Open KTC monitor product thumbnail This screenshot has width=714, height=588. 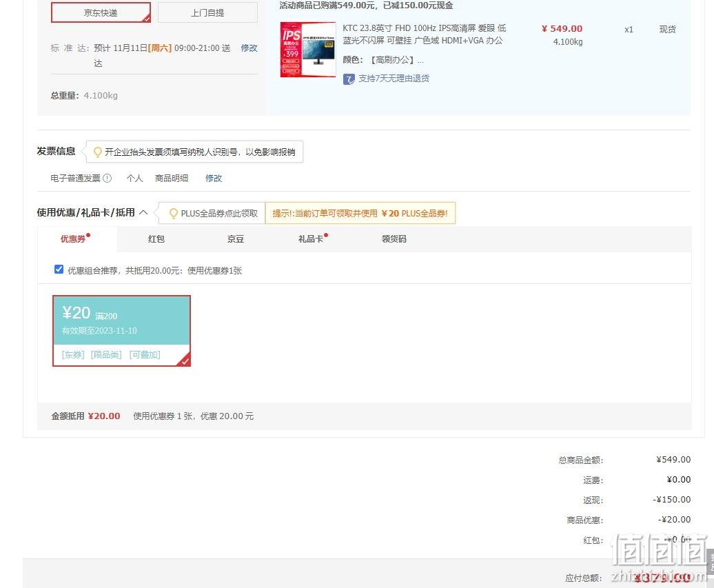click(x=308, y=49)
